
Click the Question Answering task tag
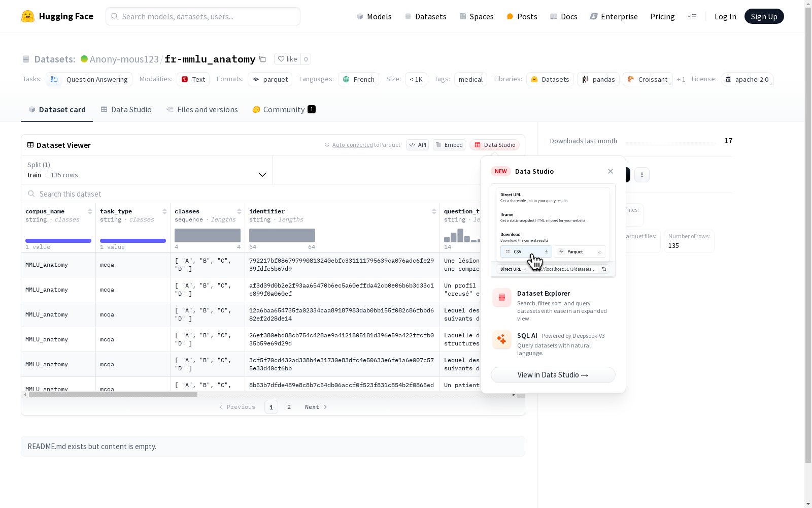89,79
